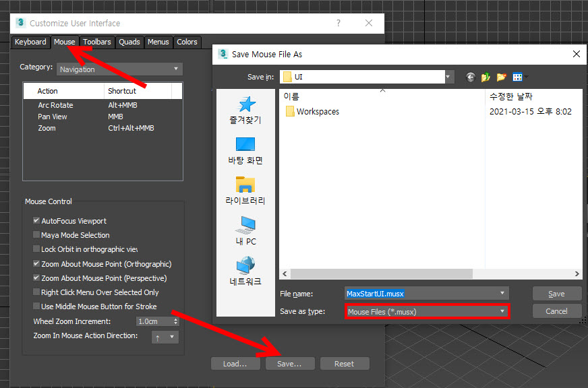Open 내 PC in places bar
The image size is (588, 388).
pyautogui.click(x=245, y=231)
